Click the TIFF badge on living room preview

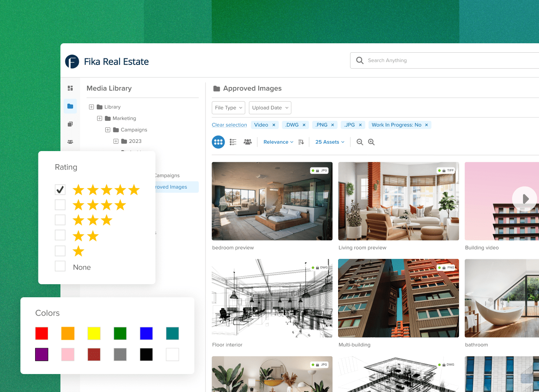click(446, 171)
